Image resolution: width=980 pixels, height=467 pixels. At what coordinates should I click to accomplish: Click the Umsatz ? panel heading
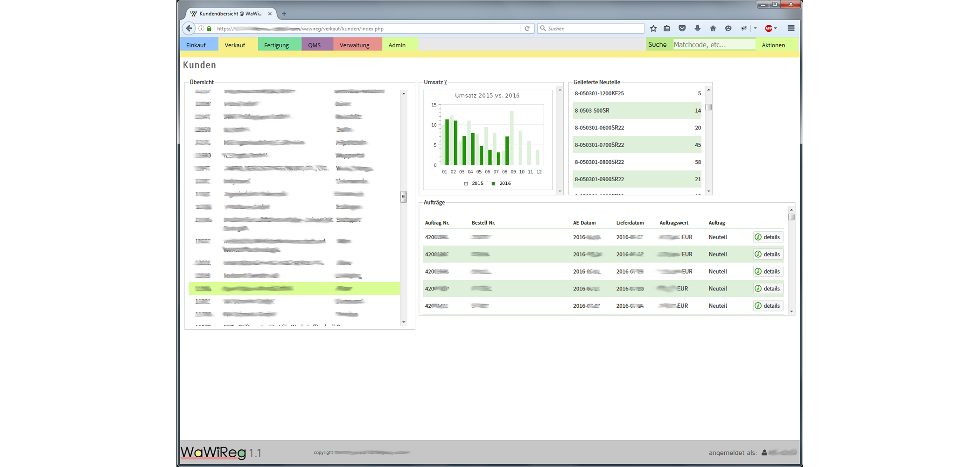tap(435, 82)
